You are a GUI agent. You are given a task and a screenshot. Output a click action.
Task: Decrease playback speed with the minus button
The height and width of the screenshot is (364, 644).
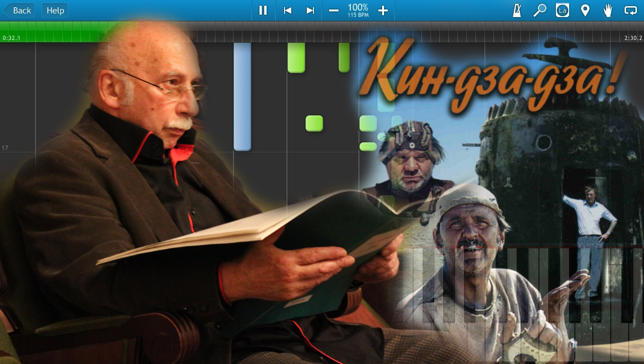coord(334,10)
